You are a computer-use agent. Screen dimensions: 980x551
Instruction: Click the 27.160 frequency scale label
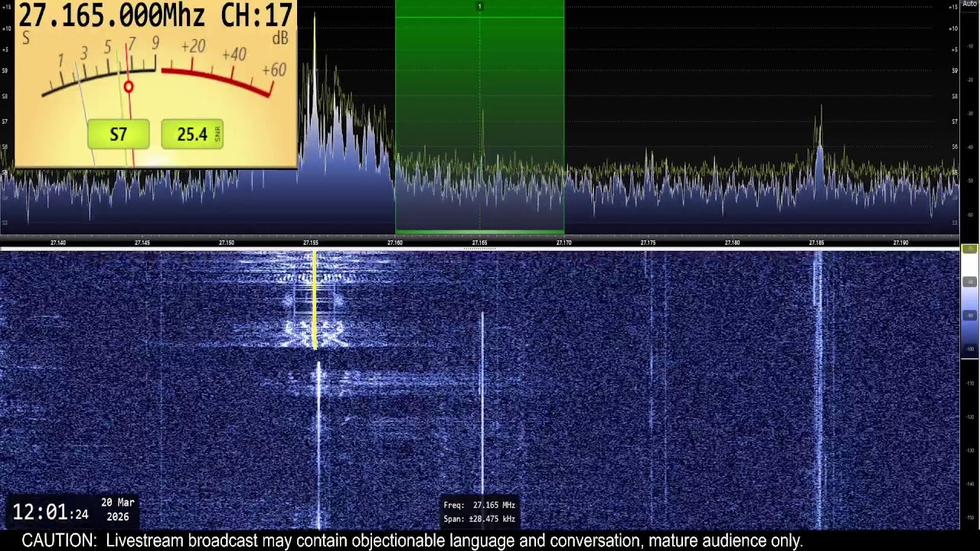[x=395, y=243]
